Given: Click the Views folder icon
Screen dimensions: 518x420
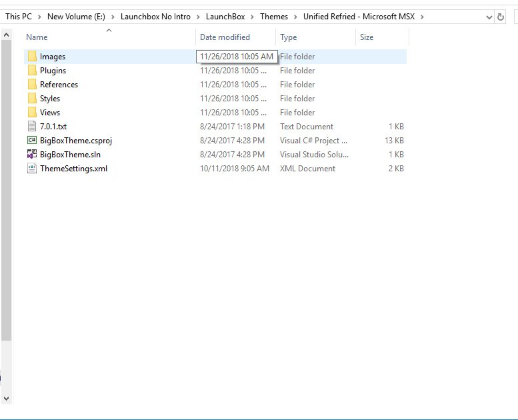Looking at the screenshot, I should [x=32, y=113].
